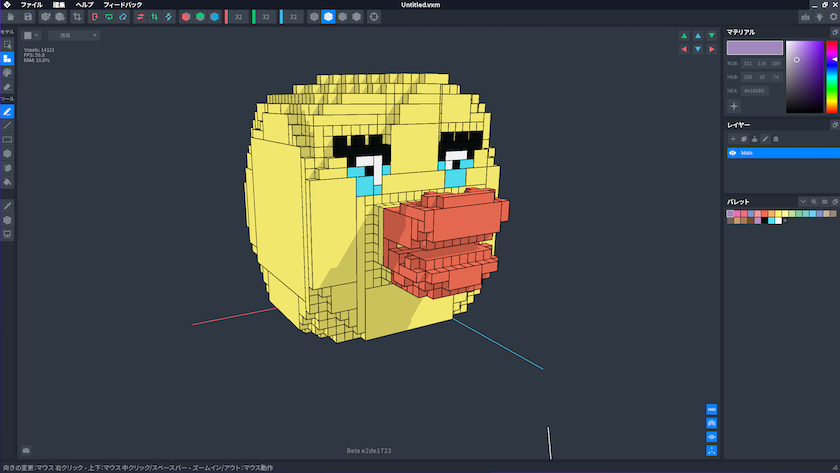Viewport: 840px width, 473px height.
Task: Click the palette magnifier search icon
Action: [814, 202]
